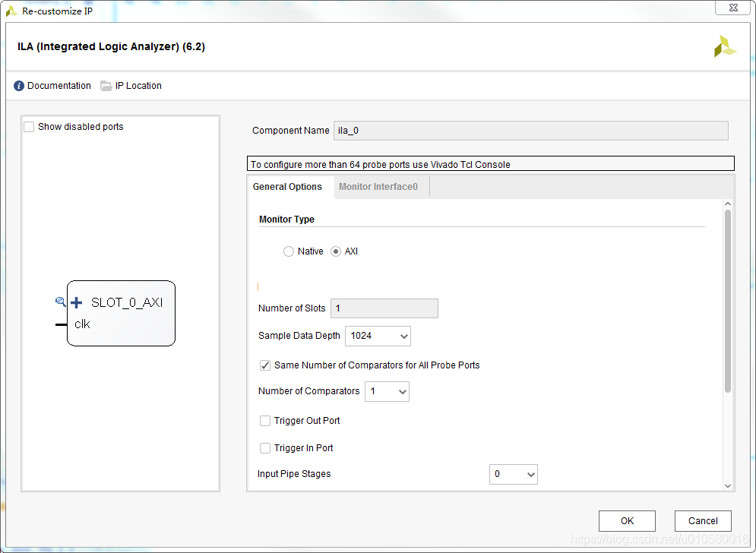Close the Re-customize IP dialog
Screen dimensions: 756x553
733,8
